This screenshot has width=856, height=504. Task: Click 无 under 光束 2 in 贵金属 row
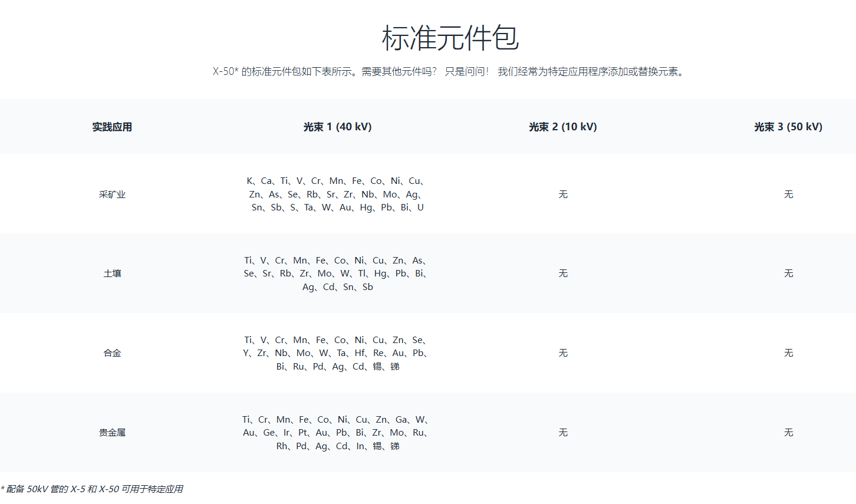[x=563, y=433]
